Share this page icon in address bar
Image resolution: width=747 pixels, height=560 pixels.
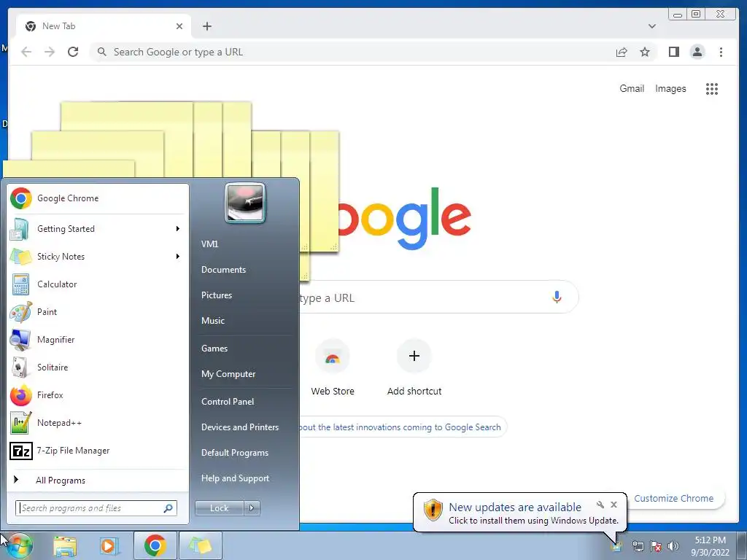tap(622, 52)
